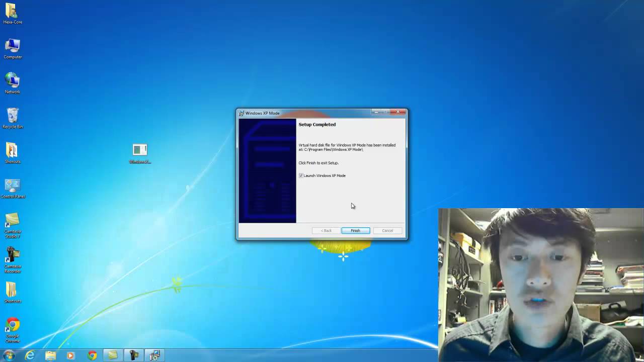Click the 'Click Finish to exit Setup.' text
644x362 pixels.
pos(318,163)
